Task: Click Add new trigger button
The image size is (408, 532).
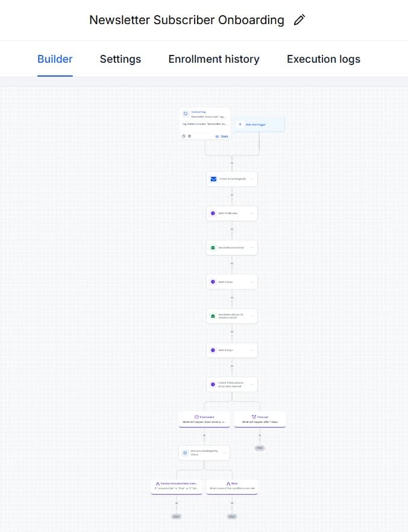Action: [x=260, y=124]
